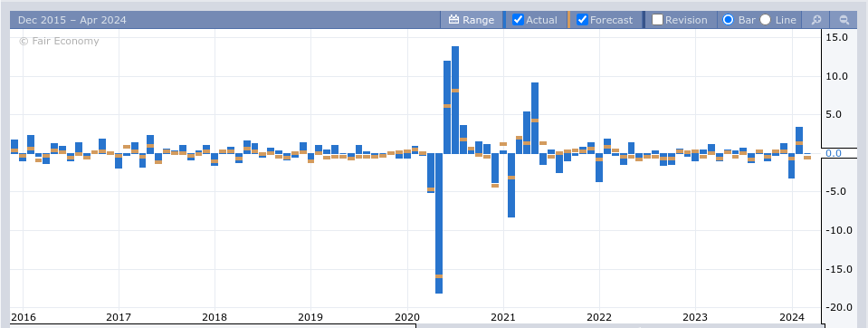Click the zoom out magnifier icon
868x328 pixels.
(x=844, y=20)
